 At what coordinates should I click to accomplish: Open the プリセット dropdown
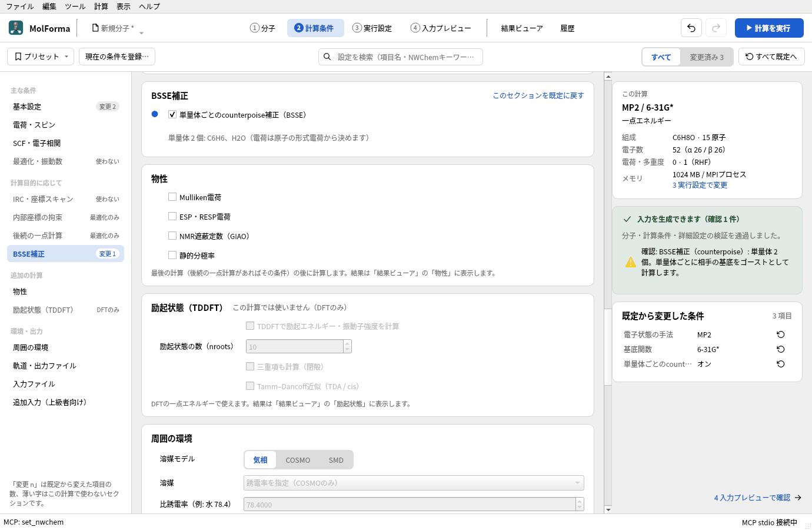click(x=41, y=57)
